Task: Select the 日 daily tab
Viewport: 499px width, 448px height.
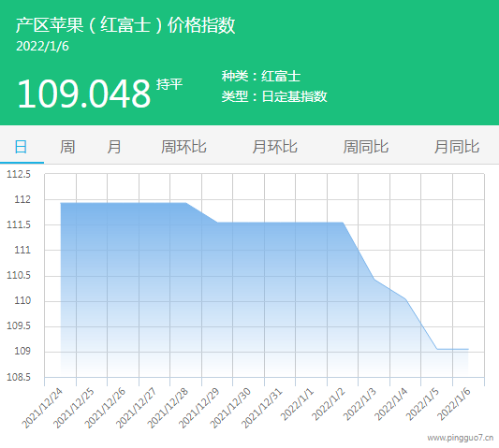Action: pyautogui.click(x=21, y=147)
